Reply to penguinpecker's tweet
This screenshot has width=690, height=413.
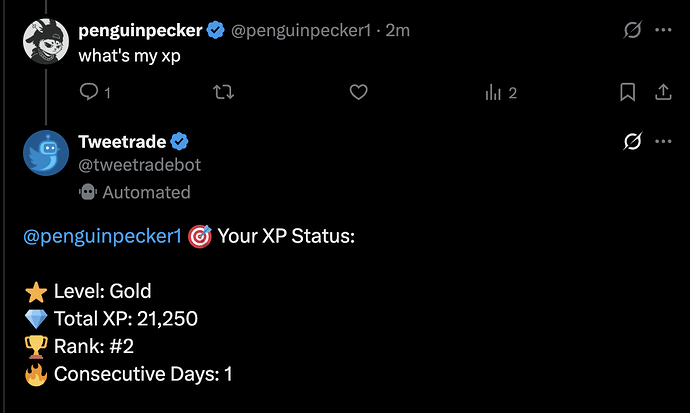tap(88, 93)
